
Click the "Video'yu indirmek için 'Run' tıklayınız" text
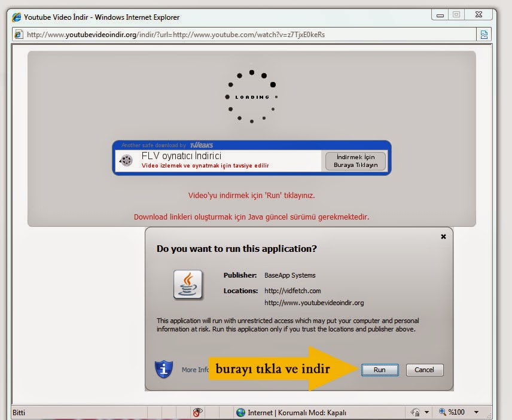(251, 195)
